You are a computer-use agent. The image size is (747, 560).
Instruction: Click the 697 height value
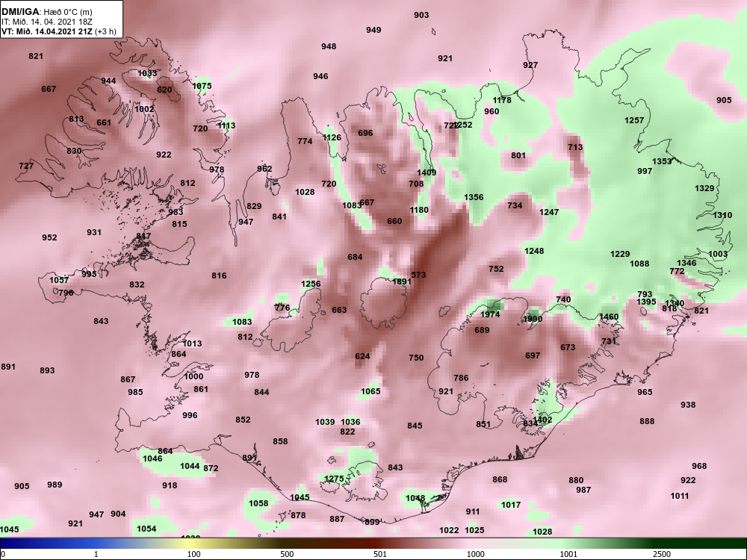pos(533,355)
